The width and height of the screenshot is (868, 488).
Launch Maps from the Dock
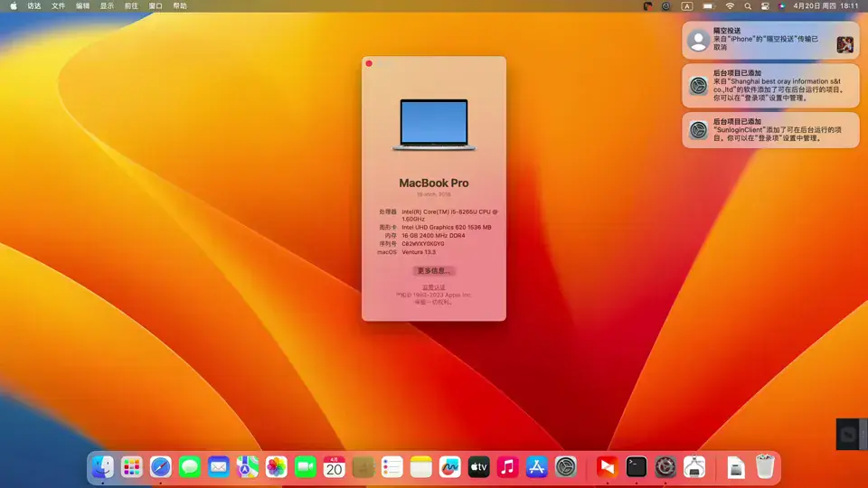[x=247, y=467]
